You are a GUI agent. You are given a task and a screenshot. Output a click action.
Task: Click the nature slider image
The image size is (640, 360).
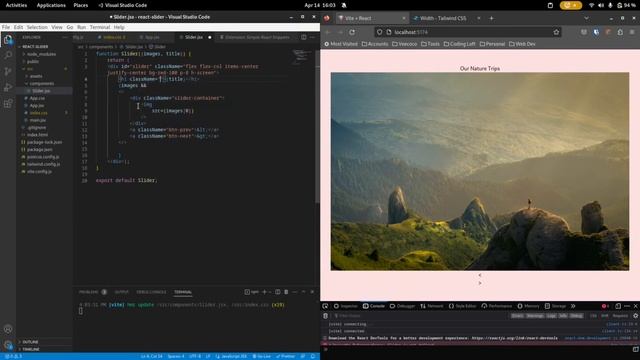click(480, 171)
